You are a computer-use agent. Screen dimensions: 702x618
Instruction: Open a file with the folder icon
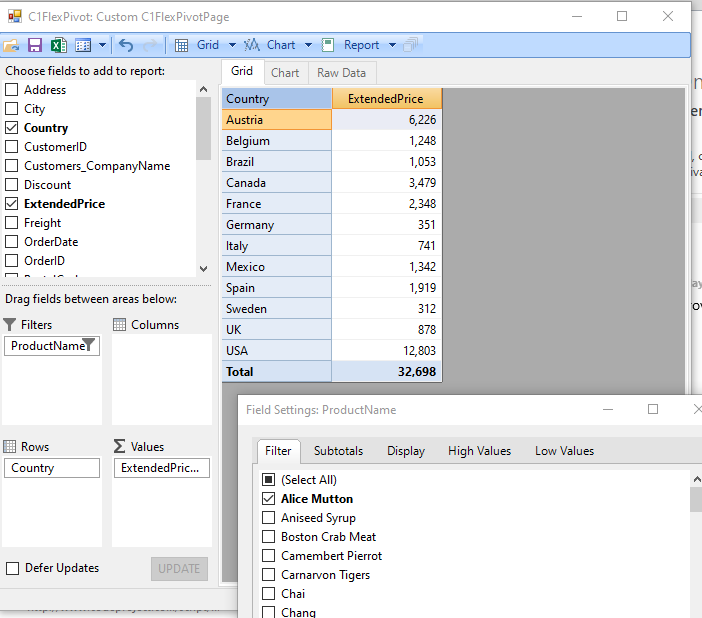click(12, 45)
